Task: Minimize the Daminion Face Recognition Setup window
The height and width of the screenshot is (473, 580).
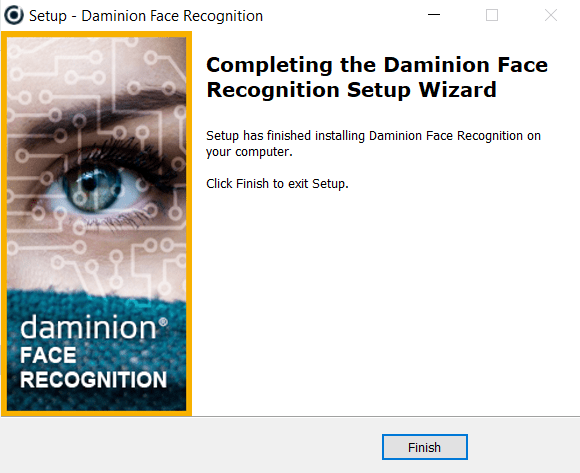Action: [434, 15]
